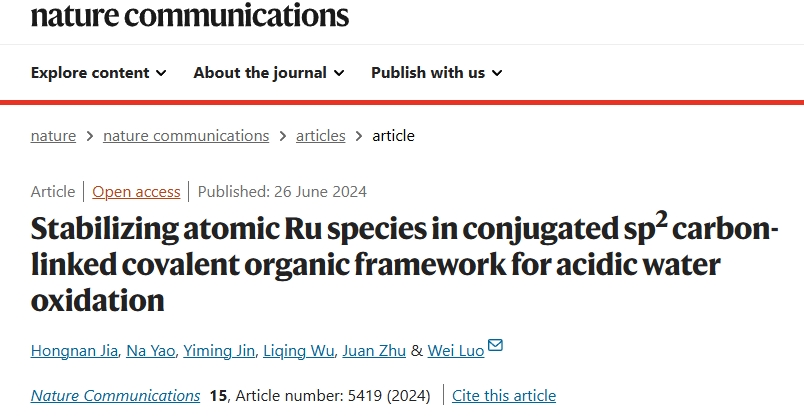The height and width of the screenshot is (419, 804).
Task: View author Yiming Jin
Action: (219, 351)
